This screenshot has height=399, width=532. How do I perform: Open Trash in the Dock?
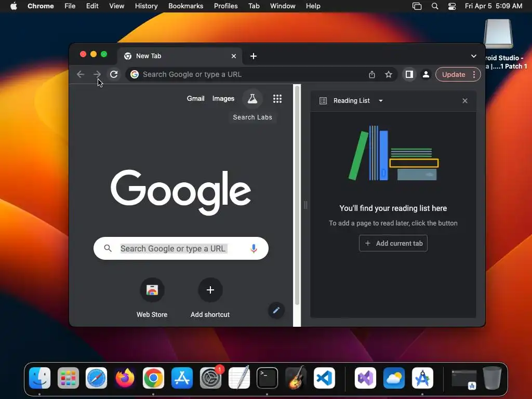pyautogui.click(x=493, y=378)
